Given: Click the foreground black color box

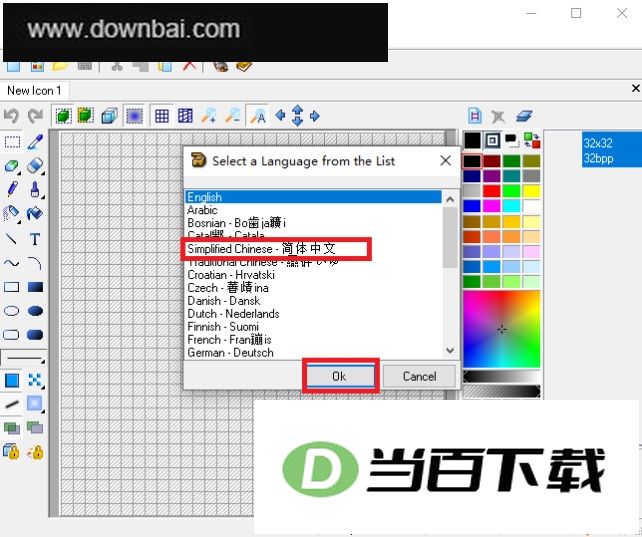Looking at the screenshot, I should click(472, 140).
